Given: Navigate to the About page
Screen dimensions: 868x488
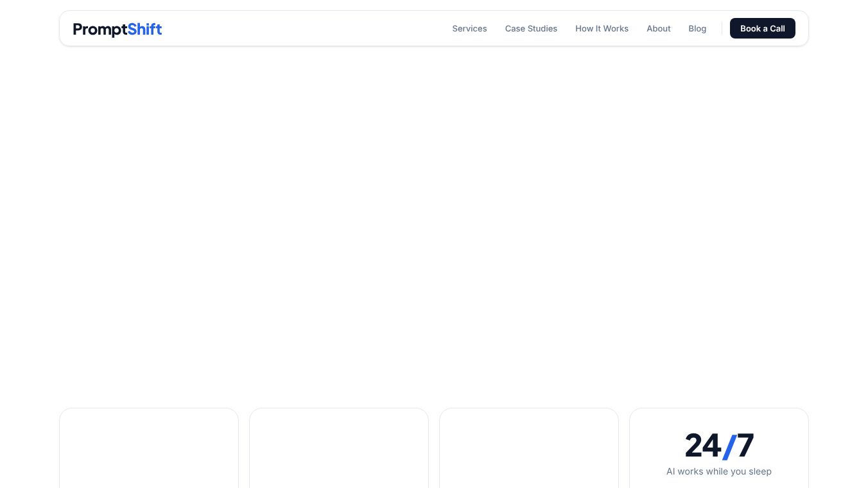Looking at the screenshot, I should click(x=658, y=28).
